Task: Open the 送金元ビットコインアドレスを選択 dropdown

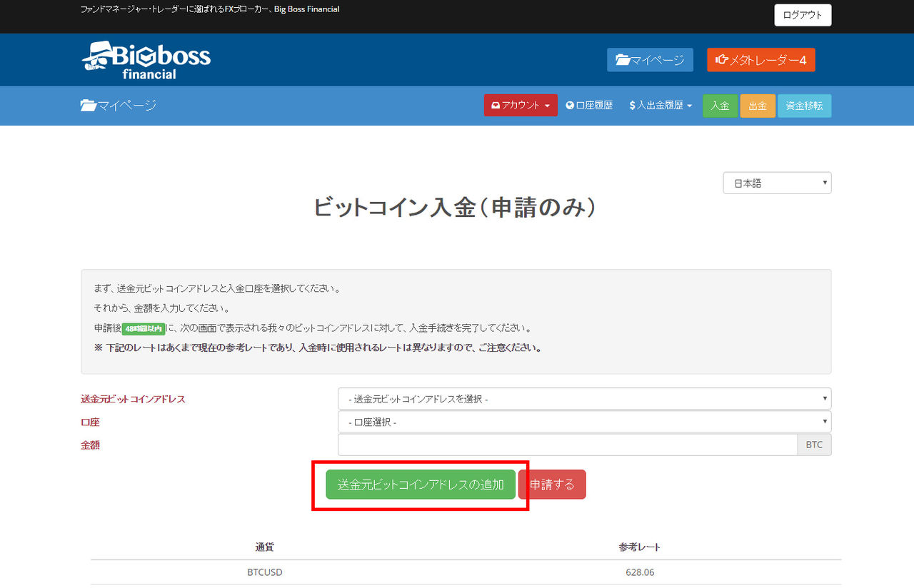Action: point(584,399)
